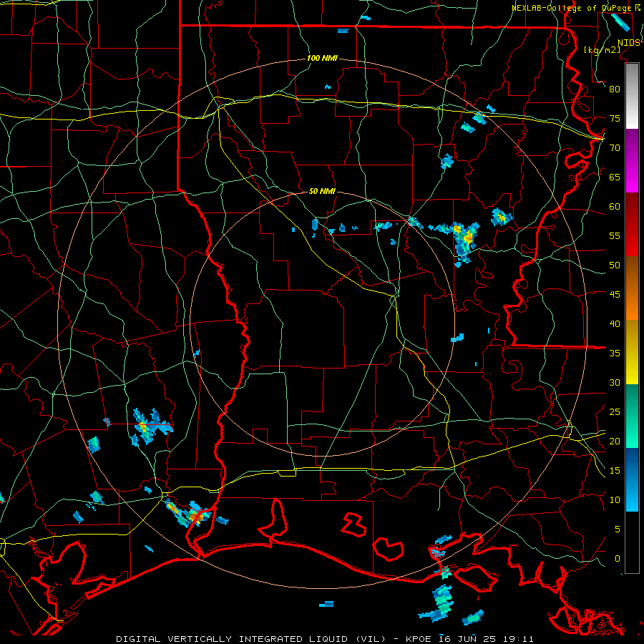
Task: Select the magenta segment of the color scale
Action: [x=632, y=161]
